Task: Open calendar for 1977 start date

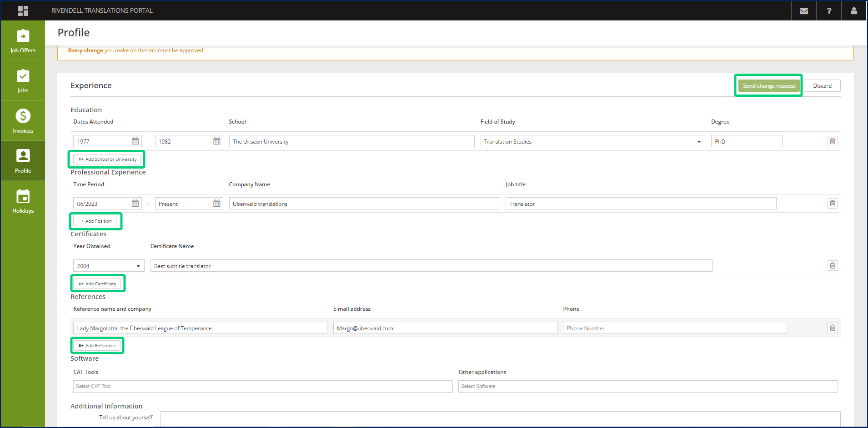Action: coord(135,141)
